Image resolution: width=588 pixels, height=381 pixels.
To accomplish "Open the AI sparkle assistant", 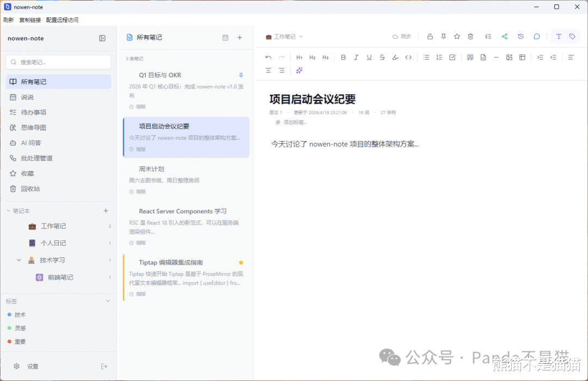I will [299, 70].
